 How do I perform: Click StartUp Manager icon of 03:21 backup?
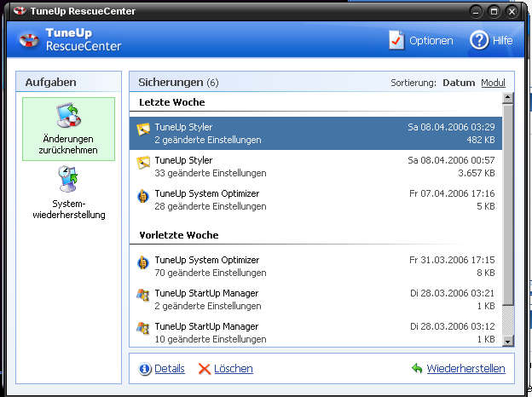point(143,295)
